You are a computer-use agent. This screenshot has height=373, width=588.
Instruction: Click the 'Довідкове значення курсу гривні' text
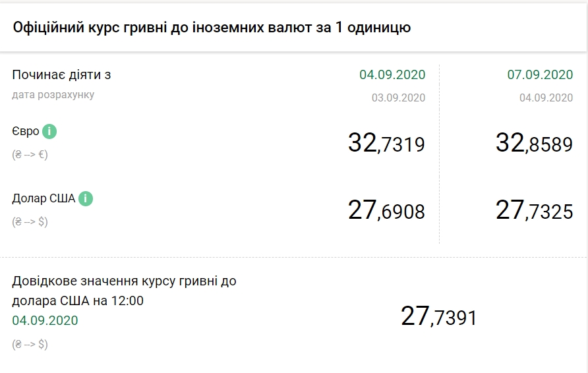124,281
